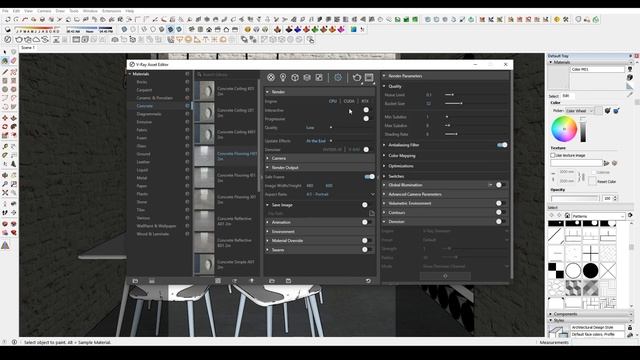The width and height of the screenshot is (640, 360).
Task: Click the home icon in tray Select section
Action: click(x=567, y=216)
